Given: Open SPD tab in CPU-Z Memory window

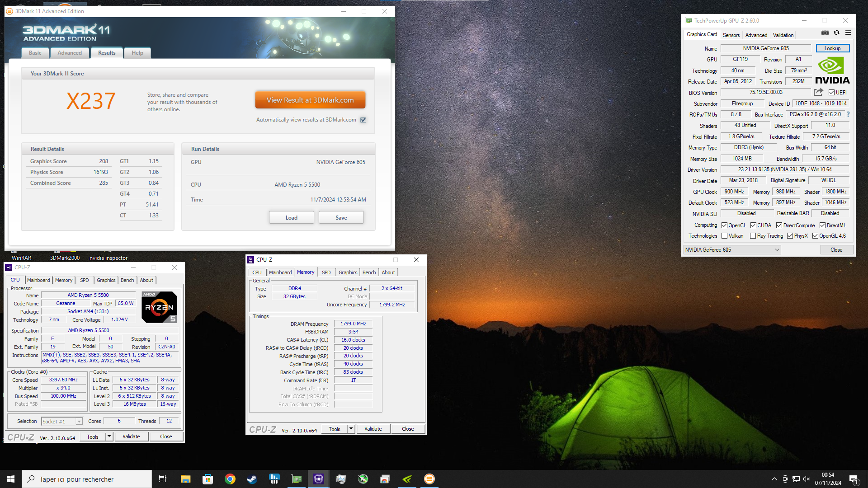Looking at the screenshot, I should point(326,272).
